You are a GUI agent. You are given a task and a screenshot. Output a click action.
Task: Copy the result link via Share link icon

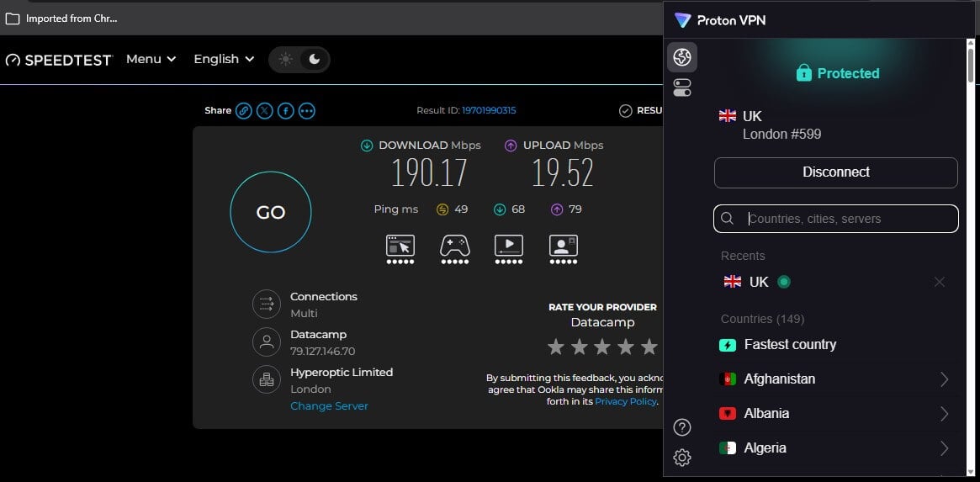(243, 111)
